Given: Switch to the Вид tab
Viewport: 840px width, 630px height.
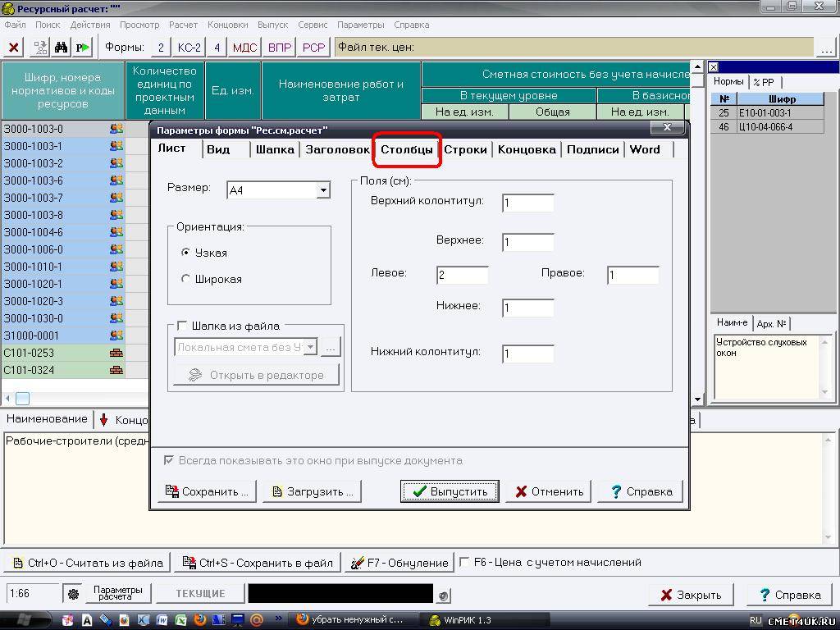Looking at the screenshot, I should point(218,149).
